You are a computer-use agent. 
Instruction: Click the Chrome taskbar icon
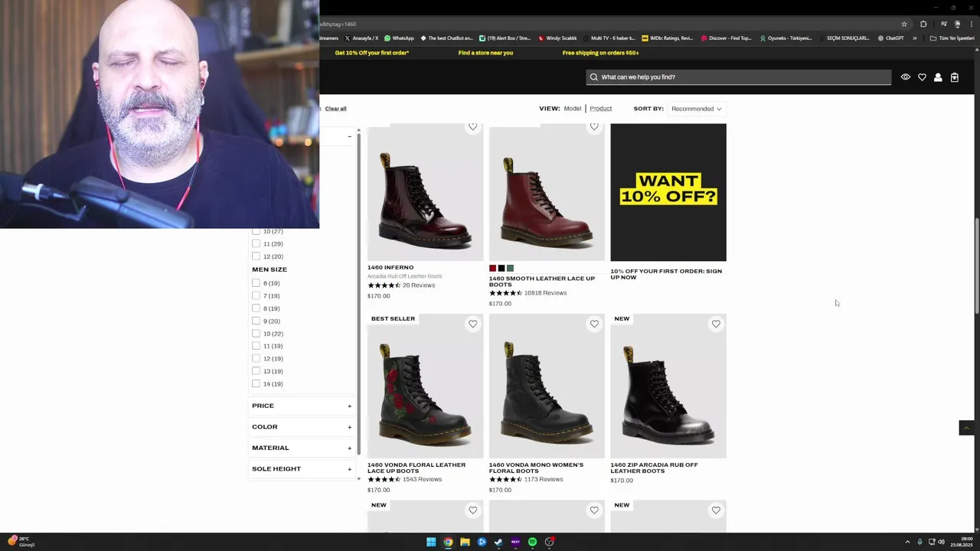point(448,542)
